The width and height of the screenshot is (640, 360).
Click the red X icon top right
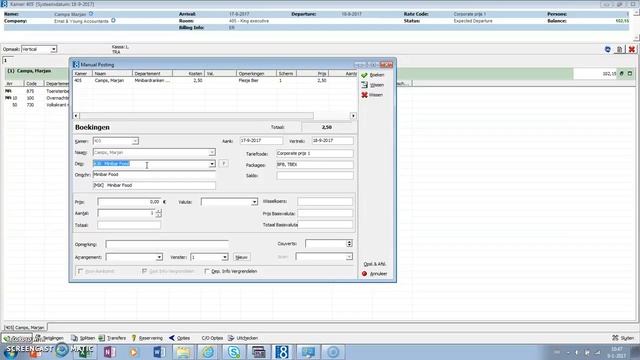631,49
